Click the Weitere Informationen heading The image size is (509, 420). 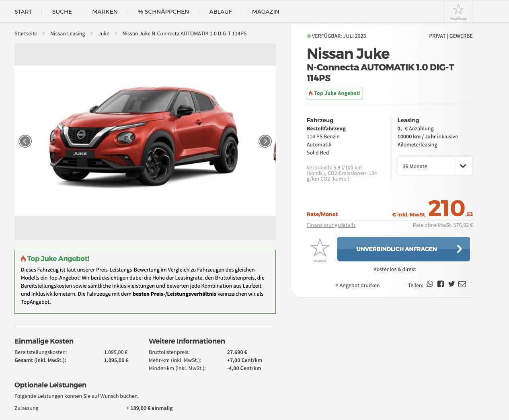(187, 341)
